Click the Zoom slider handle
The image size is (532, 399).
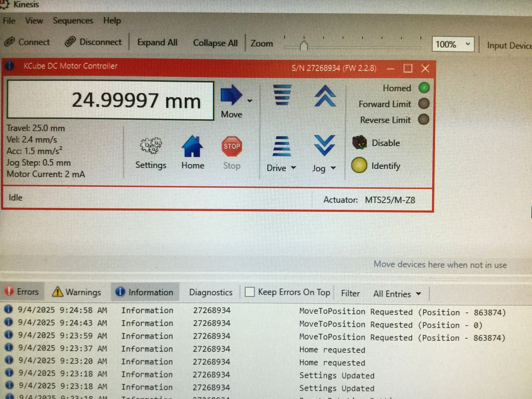tap(304, 45)
